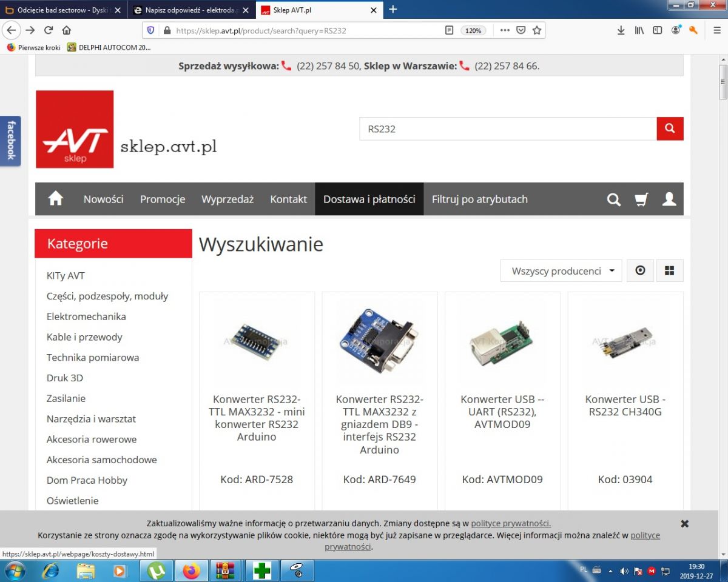The width and height of the screenshot is (728, 582).
Task: Click the tracking protection shield icon
Action: [x=152, y=30]
